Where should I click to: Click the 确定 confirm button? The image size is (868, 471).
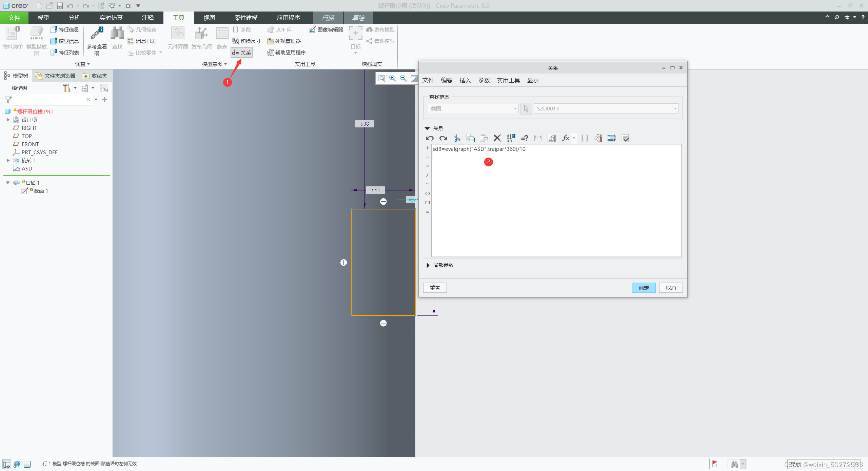point(643,288)
